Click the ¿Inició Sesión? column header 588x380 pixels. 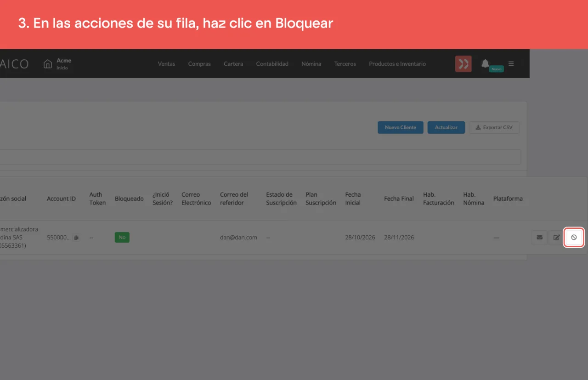coord(163,199)
